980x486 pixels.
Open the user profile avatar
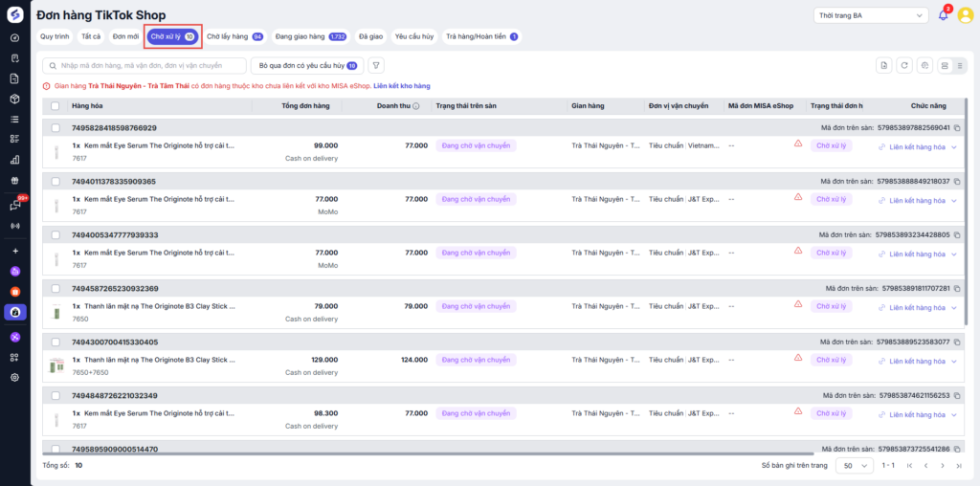965,15
